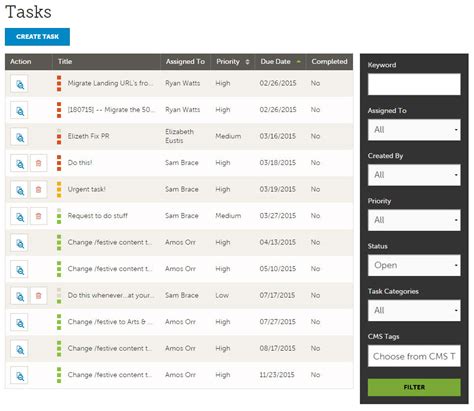
Task: Change the Status dropdown showing Open
Action: 414,265
